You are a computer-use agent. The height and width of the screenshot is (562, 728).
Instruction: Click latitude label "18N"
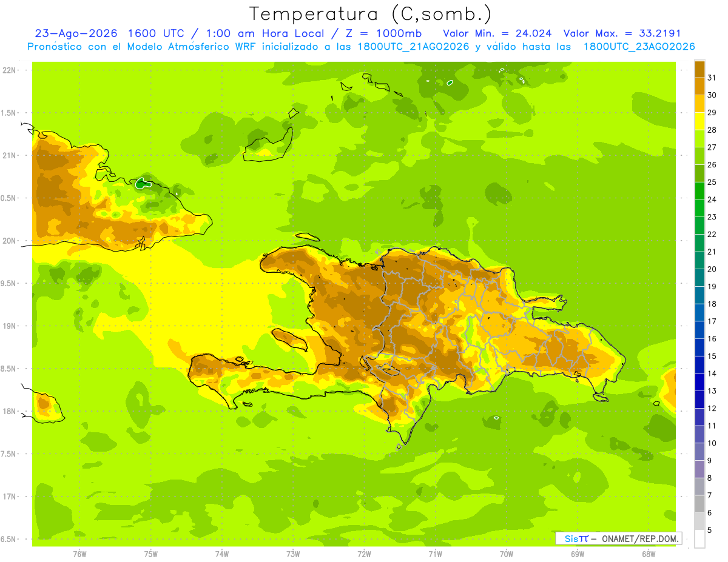click(10, 412)
